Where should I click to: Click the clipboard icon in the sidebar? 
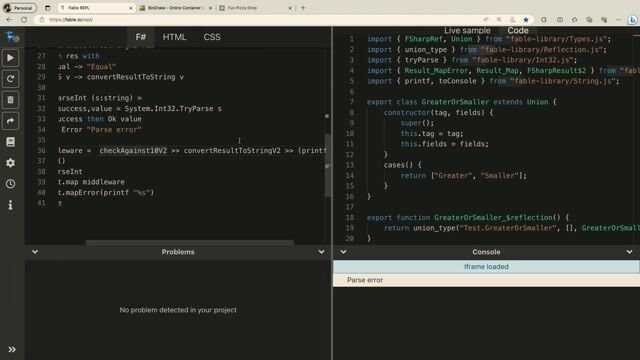[11, 100]
